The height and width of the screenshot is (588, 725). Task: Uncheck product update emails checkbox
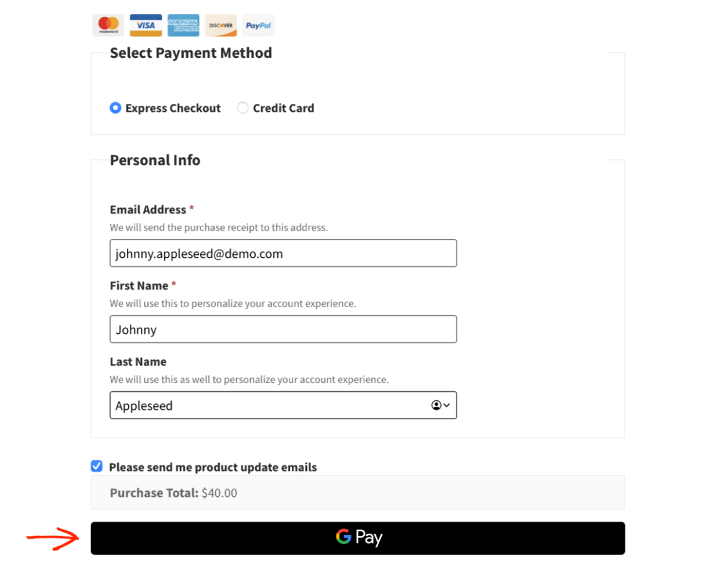[x=96, y=465]
